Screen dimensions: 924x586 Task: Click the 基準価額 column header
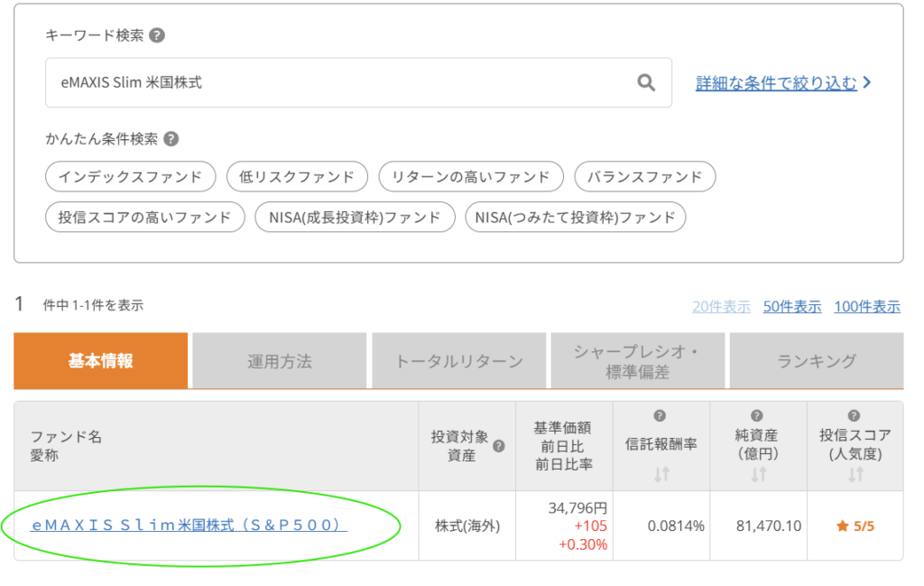(562, 427)
